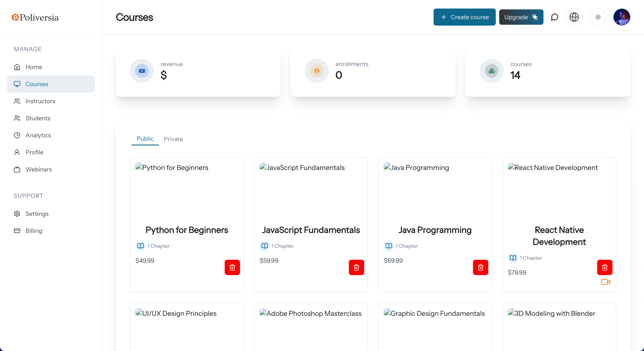Click the courses count 14
This screenshot has height=351, width=644.
click(x=515, y=75)
